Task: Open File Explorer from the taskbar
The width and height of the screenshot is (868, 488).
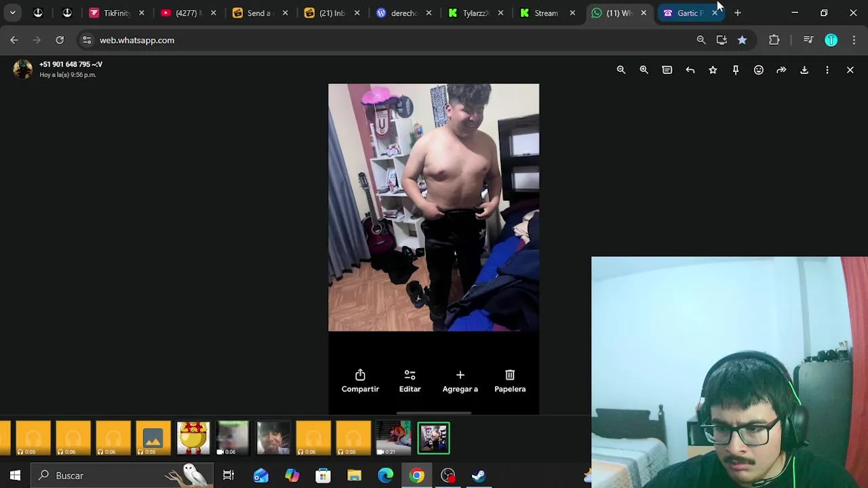Action: coord(355,476)
